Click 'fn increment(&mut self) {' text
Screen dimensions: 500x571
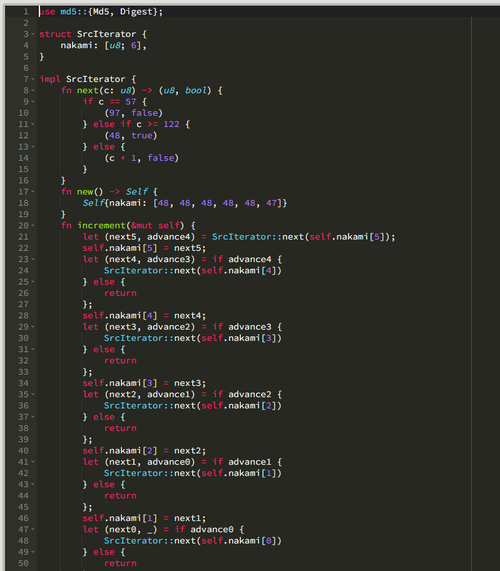(x=128, y=225)
